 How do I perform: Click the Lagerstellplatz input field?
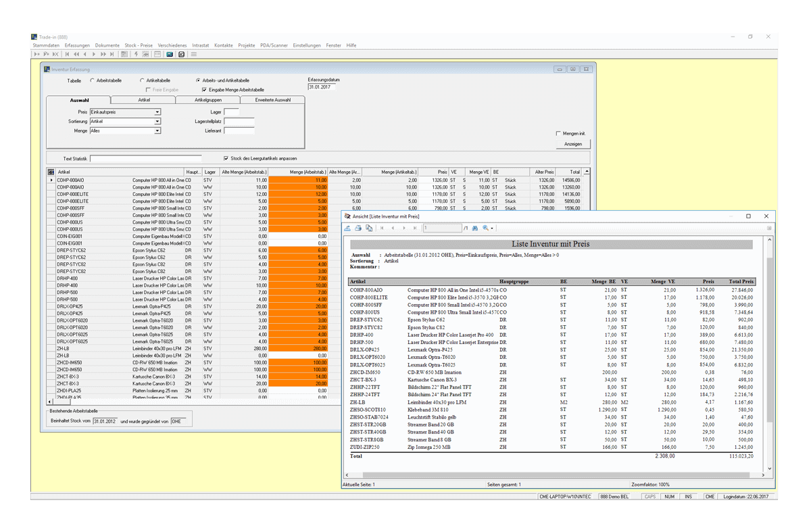(x=239, y=122)
